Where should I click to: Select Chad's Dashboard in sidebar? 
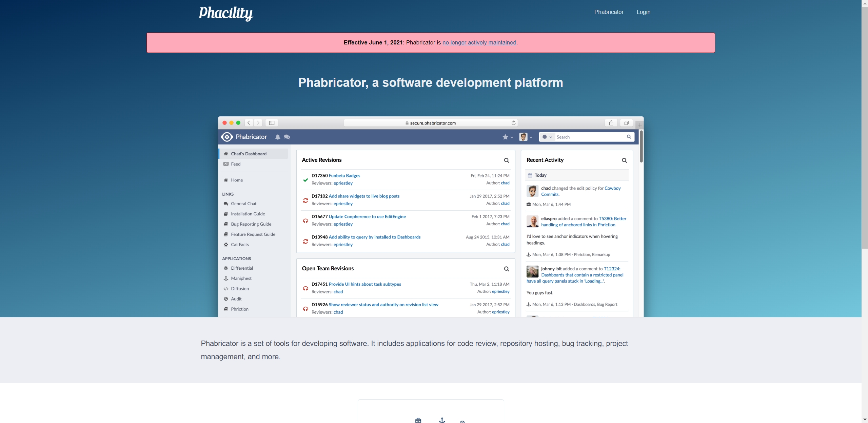pyautogui.click(x=249, y=154)
